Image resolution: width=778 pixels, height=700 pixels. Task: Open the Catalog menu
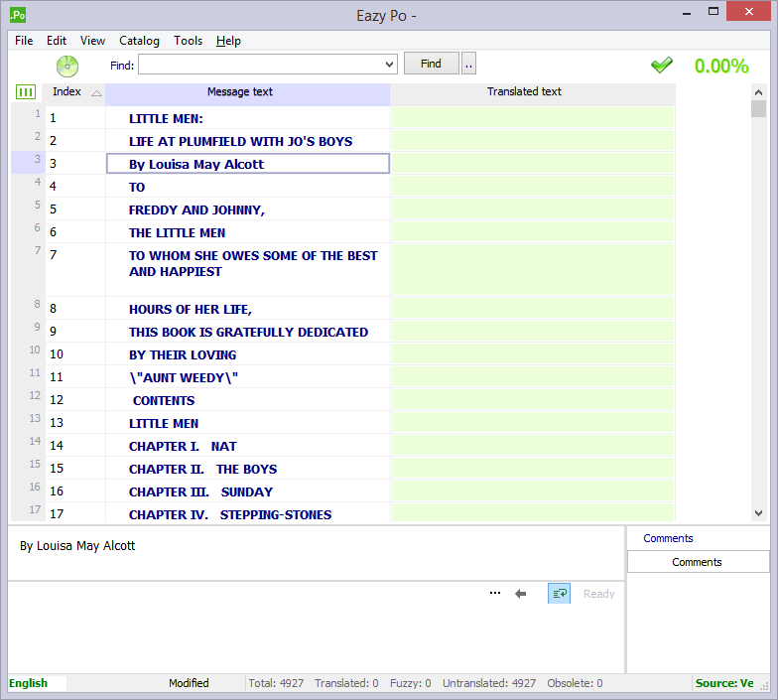(139, 41)
